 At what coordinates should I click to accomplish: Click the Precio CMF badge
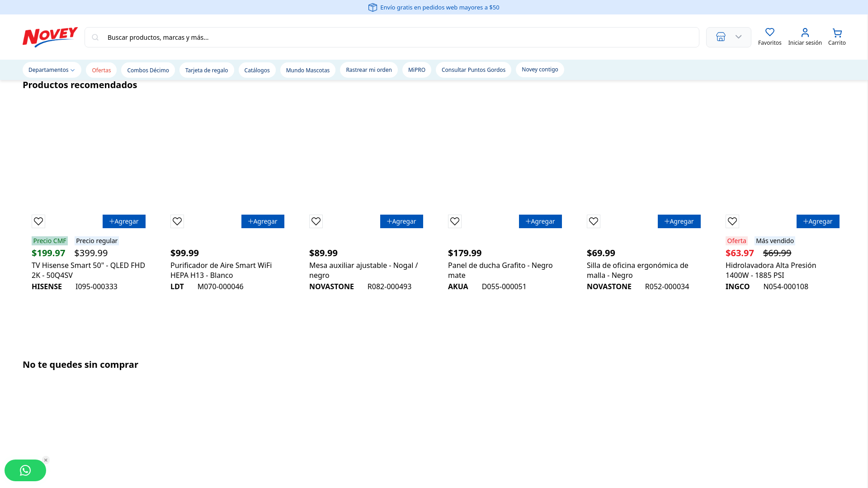(50, 241)
